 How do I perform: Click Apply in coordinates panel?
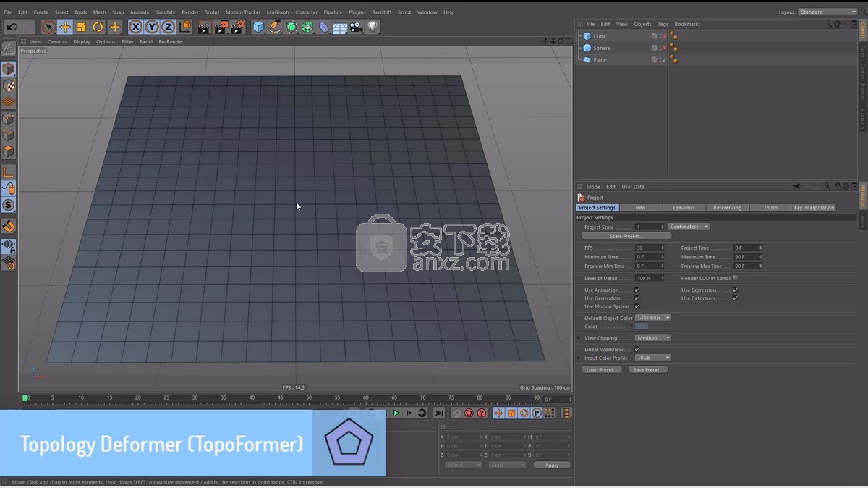click(x=552, y=466)
